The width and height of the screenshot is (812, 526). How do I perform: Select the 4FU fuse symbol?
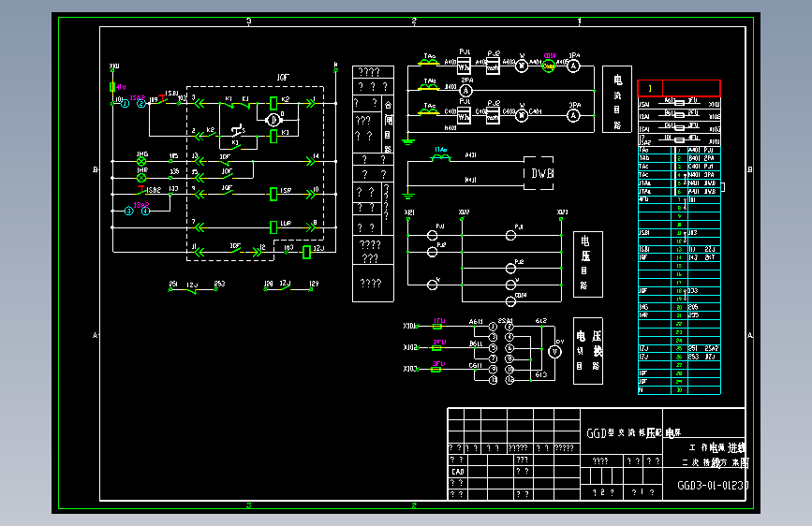112,87
